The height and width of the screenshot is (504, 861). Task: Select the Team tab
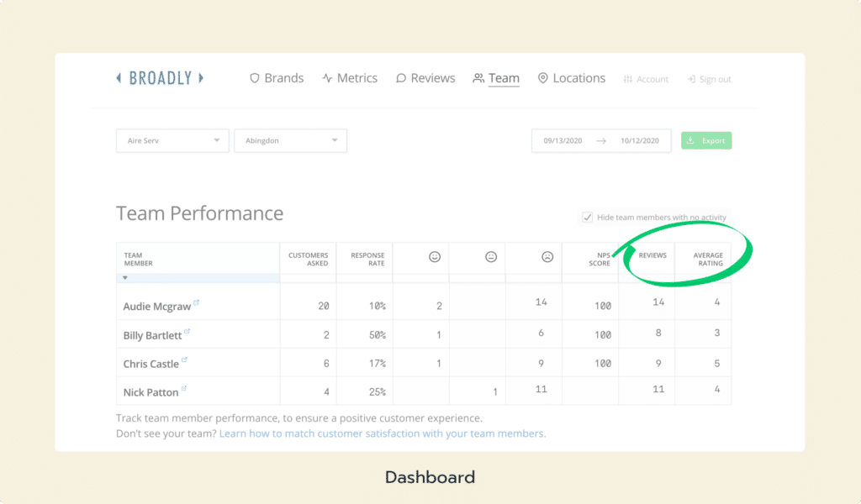(x=496, y=78)
